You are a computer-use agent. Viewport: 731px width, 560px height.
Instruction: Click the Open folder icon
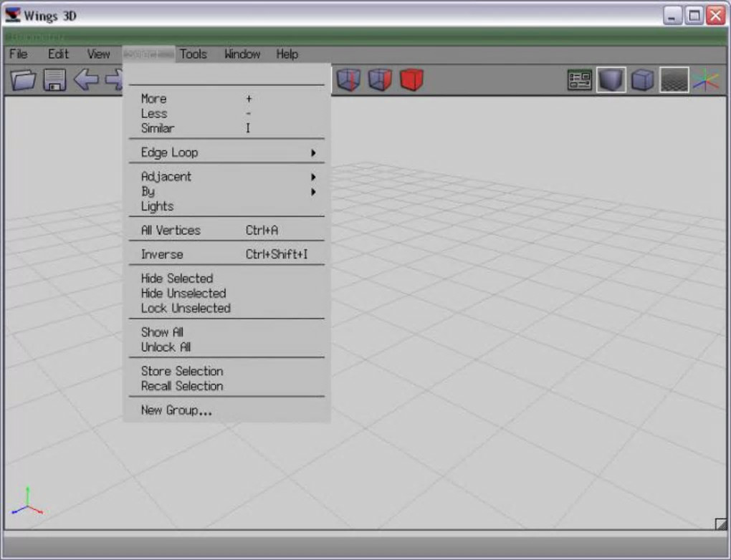coord(24,79)
